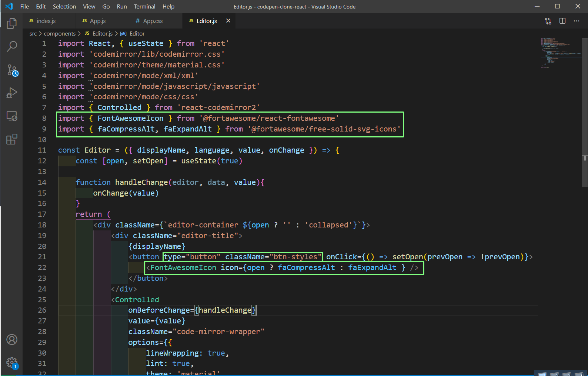Screen dimensions: 588x376
Task: Click 'useState' on line 1
Action: coord(146,43)
